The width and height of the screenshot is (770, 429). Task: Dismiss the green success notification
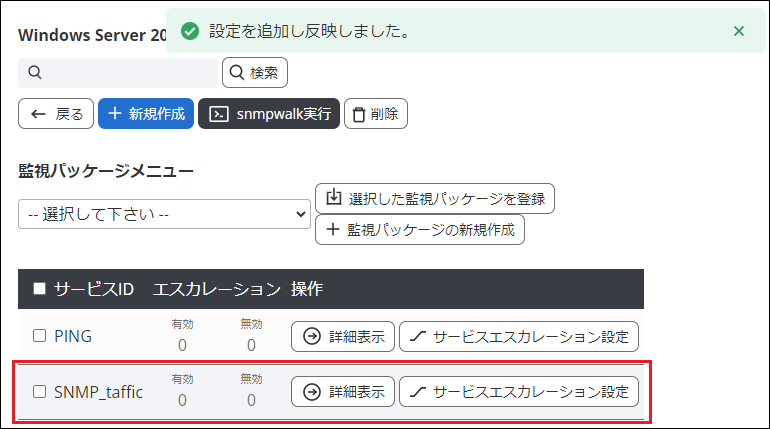[x=739, y=31]
